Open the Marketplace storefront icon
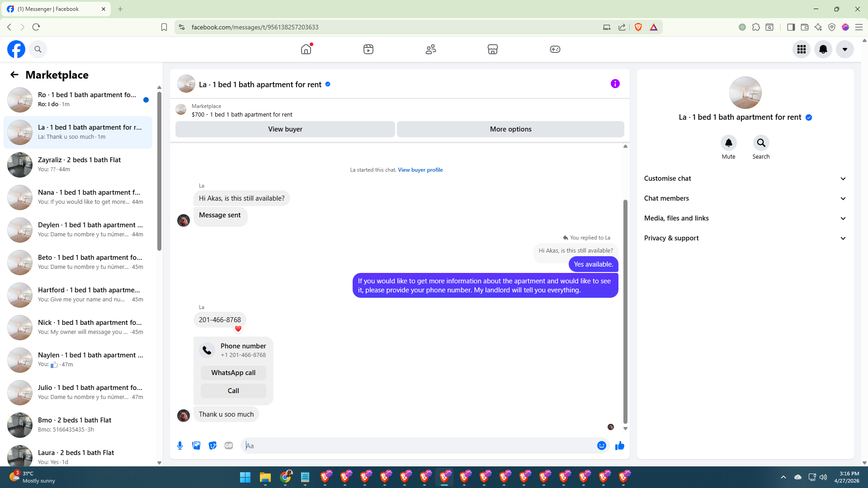The width and height of the screenshot is (868, 488). click(493, 49)
